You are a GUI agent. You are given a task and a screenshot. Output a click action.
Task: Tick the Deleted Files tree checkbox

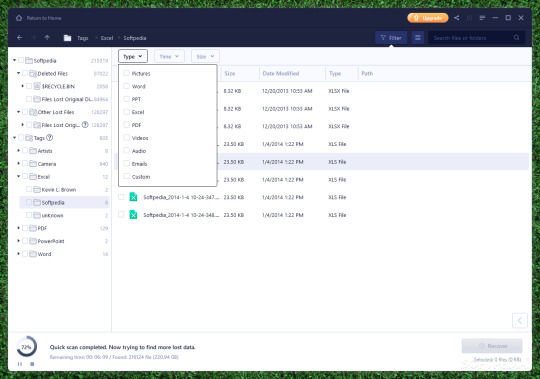[25, 73]
